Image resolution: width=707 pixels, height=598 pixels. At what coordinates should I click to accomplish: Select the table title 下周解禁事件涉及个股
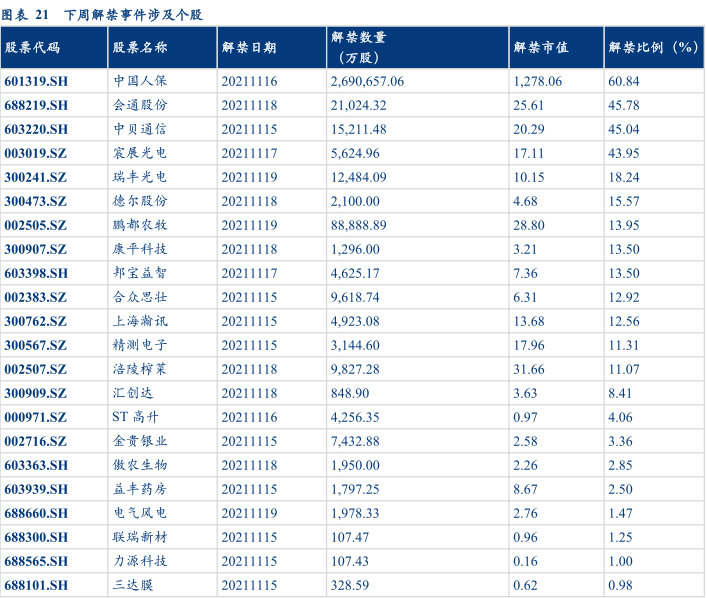coord(133,15)
